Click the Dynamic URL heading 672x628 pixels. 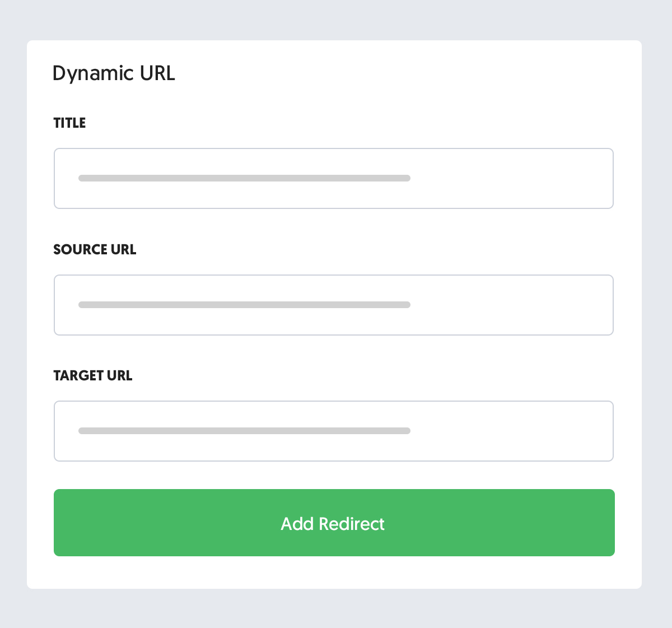(x=114, y=73)
